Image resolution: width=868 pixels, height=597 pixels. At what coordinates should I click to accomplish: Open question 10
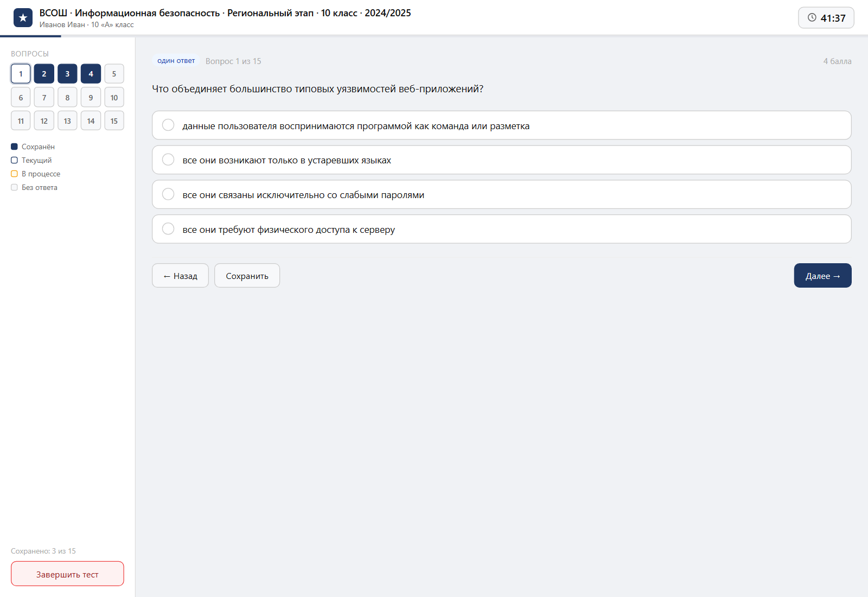(114, 98)
